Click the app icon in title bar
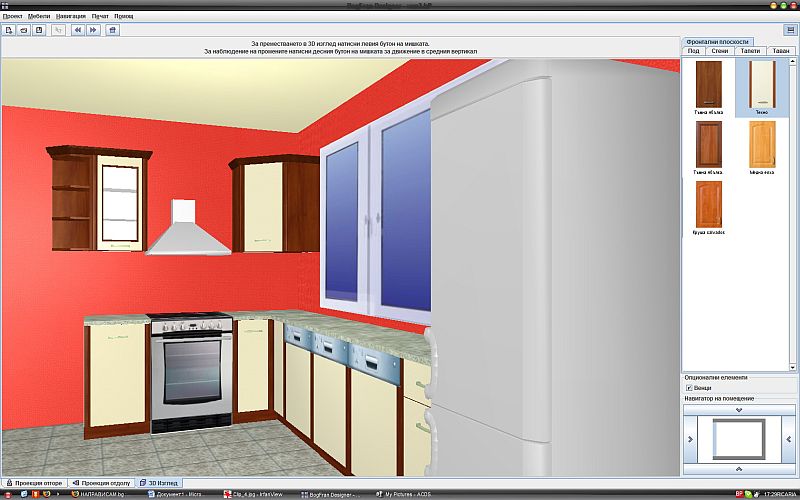800x500 pixels. click(x=5, y=6)
